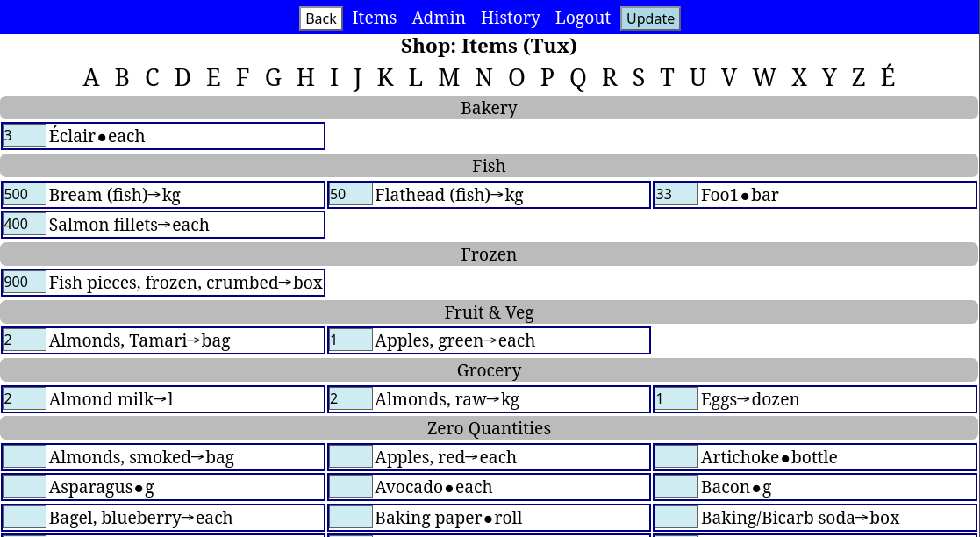The image size is (980, 537).
Task: Focus the empty quantity field for Bagel, blueberry
Action: 25,518
